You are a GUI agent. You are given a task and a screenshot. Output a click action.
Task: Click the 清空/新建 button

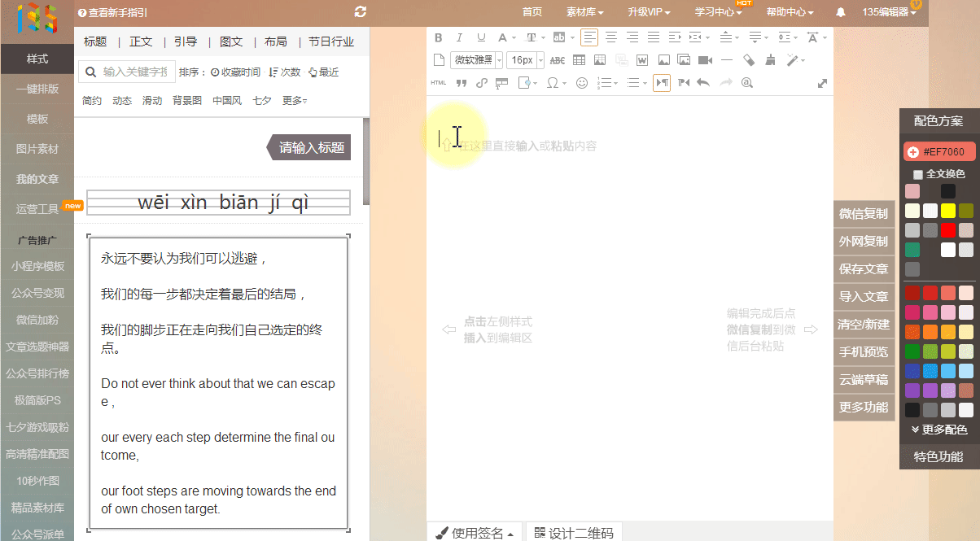point(863,325)
